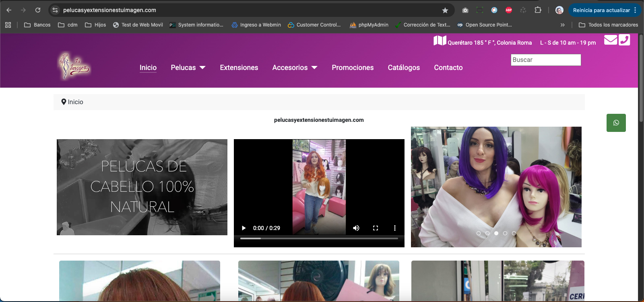644x302 pixels.
Task: Open the Extensions puzzle piece menu
Action: [x=538, y=10]
